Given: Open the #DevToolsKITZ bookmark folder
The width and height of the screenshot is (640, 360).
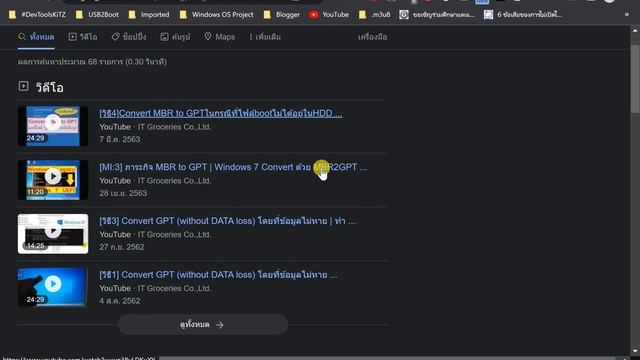Looking at the screenshot, I should coord(37,15).
